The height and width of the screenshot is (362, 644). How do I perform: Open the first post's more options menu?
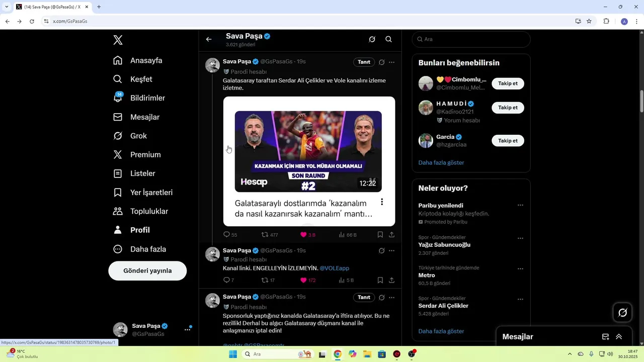click(x=391, y=62)
